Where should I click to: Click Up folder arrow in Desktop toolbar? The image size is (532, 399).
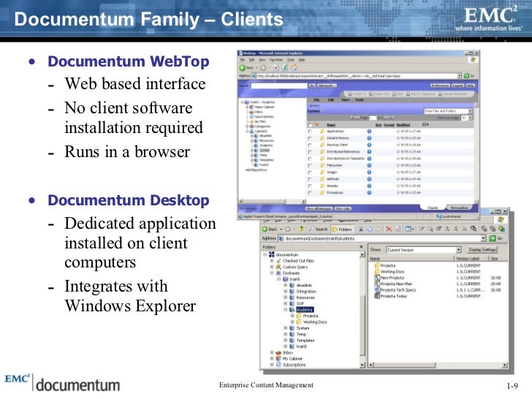click(300, 229)
